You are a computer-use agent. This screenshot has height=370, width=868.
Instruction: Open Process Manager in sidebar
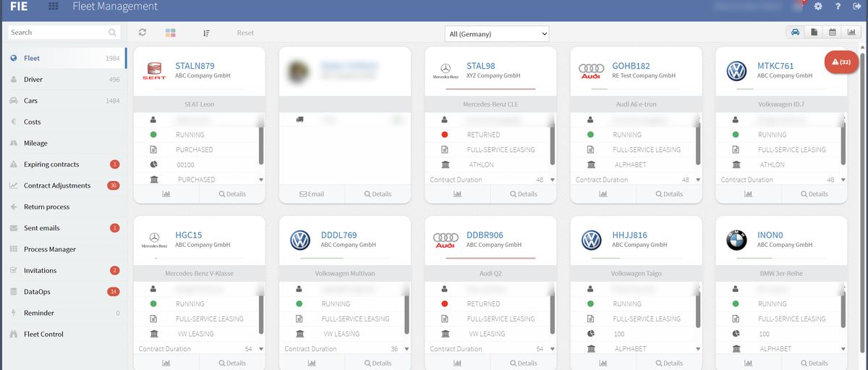click(64, 249)
